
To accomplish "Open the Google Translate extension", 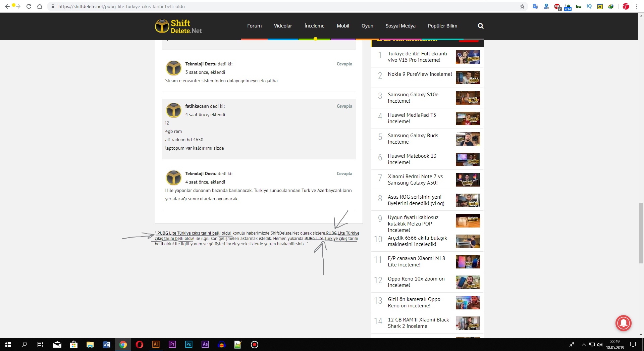I will click(x=536, y=6).
